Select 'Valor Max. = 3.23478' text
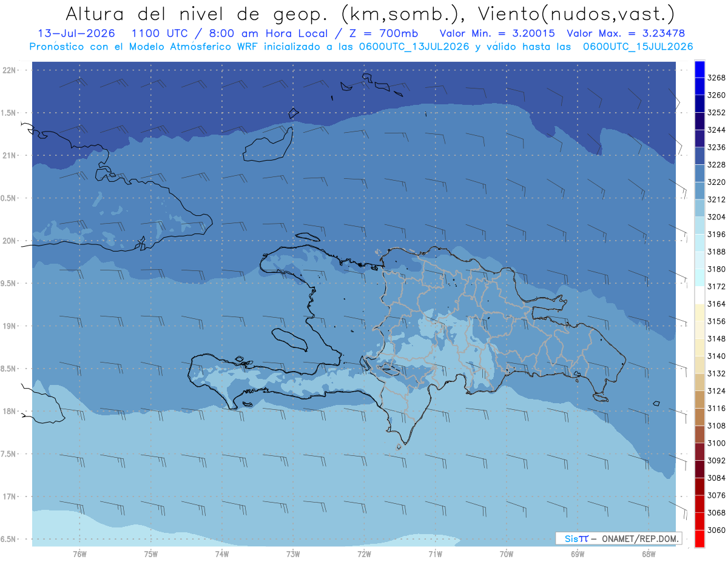Image resolution: width=728 pixels, height=562 pixels. click(x=627, y=33)
